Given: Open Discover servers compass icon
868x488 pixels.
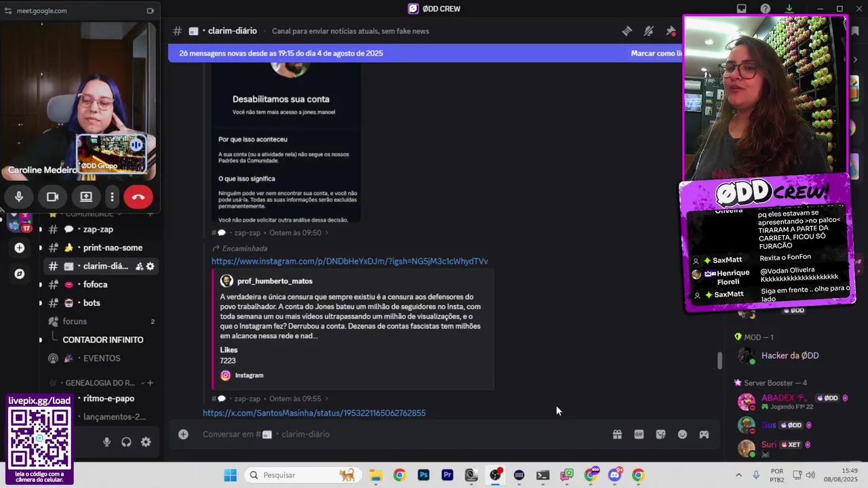Looking at the screenshot, I should [x=20, y=274].
